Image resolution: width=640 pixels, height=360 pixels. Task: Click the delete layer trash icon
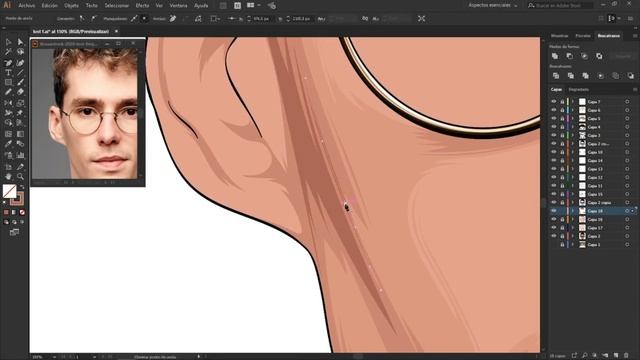(626, 356)
